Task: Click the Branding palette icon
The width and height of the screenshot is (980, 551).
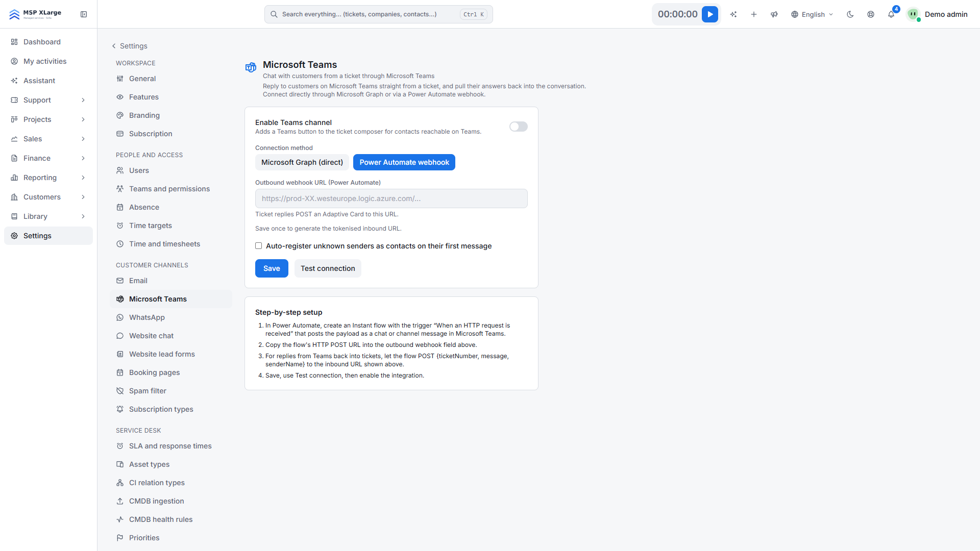Action: (120, 115)
